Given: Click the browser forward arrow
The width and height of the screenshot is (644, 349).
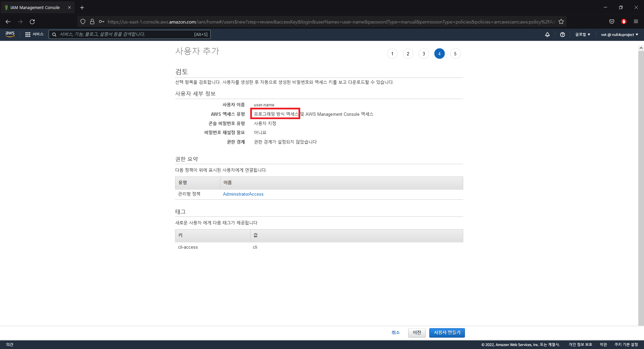Looking at the screenshot, I should [x=20, y=22].
